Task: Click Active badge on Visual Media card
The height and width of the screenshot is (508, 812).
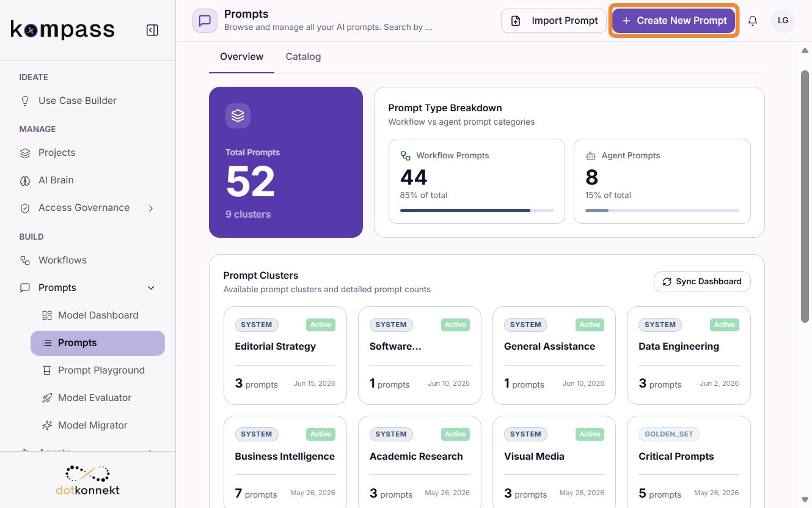Action: [x=590, y=435]
